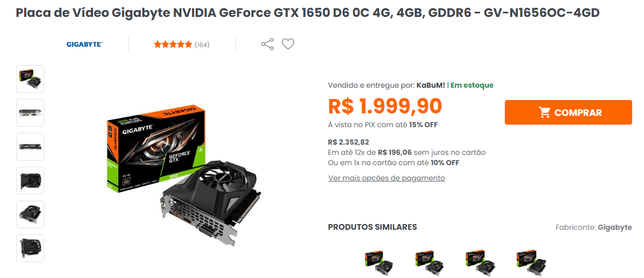Click the Gigabyte brand logo
644x278 pixels.
click(x=85, y=45)
